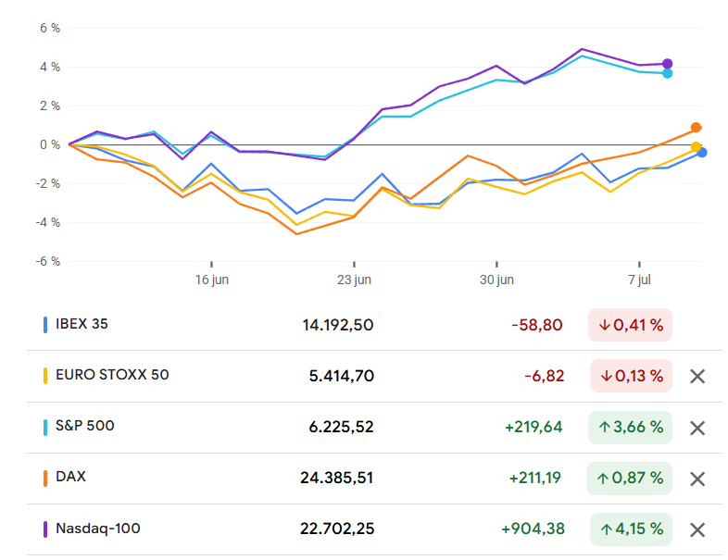This screenshot has height=560, width=728.
Task: Open the Nasdaq-100 index name
Action: [x=98, y=529]
